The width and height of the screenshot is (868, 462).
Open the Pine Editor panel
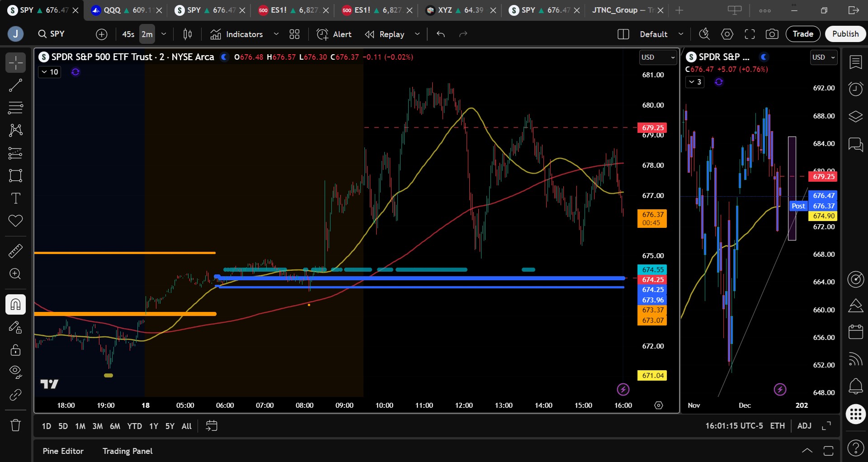pos(63,451)
